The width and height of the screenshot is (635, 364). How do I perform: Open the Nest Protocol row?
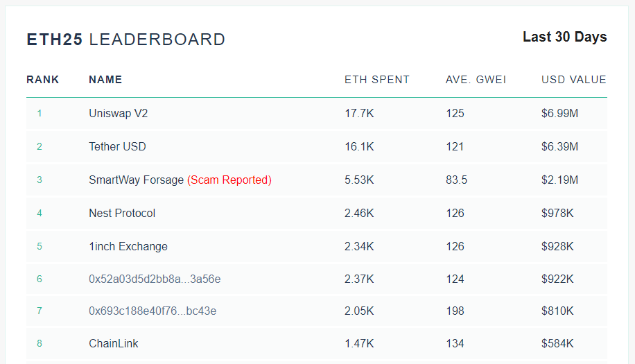coord(122,213)
